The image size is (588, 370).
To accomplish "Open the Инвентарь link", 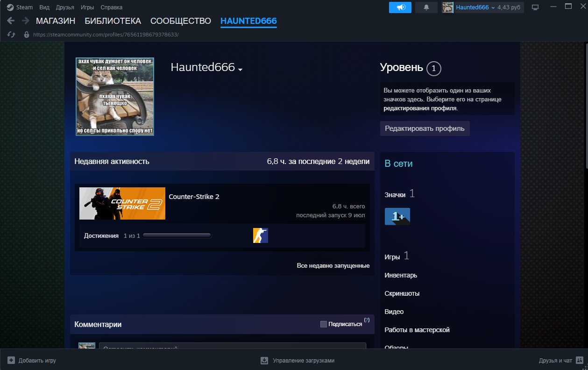I will pos(401,275).
